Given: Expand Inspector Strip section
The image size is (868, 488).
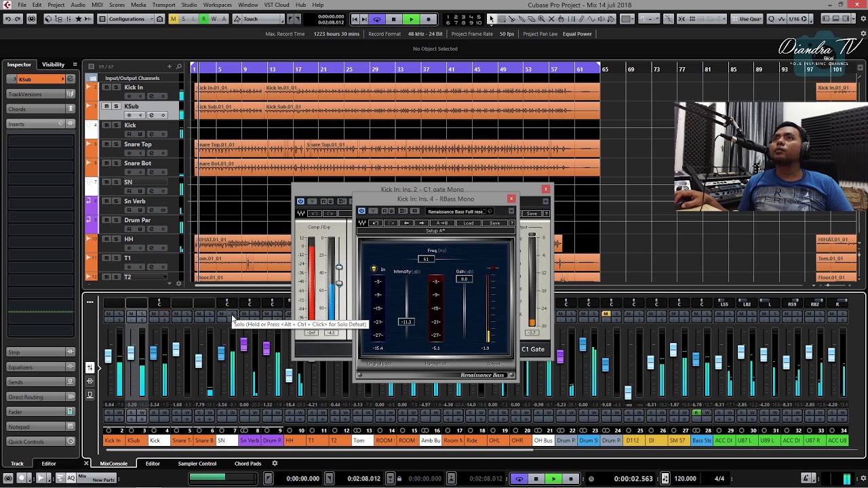Looking at the screenshot, I should click(x=41, y=352).
